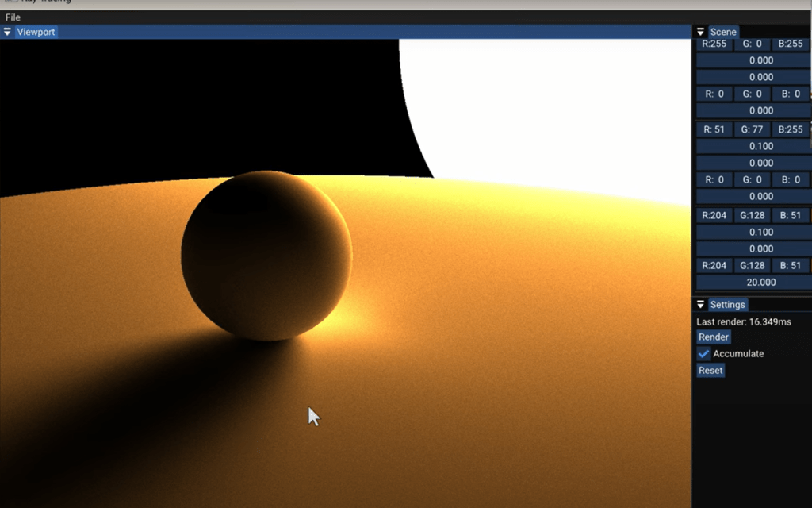Open the File menu
Screen dimensions: 812x508
(12, 17)
